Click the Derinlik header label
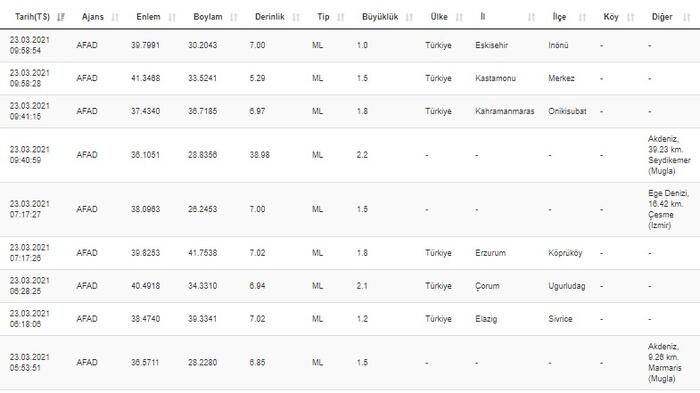The width and height of the screenshot is (700, 393). point(270,17)
